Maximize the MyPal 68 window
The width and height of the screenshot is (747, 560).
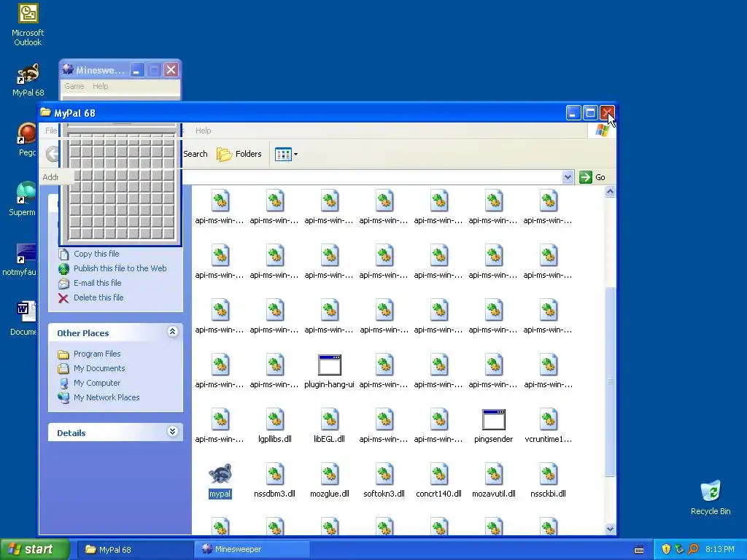590,113
